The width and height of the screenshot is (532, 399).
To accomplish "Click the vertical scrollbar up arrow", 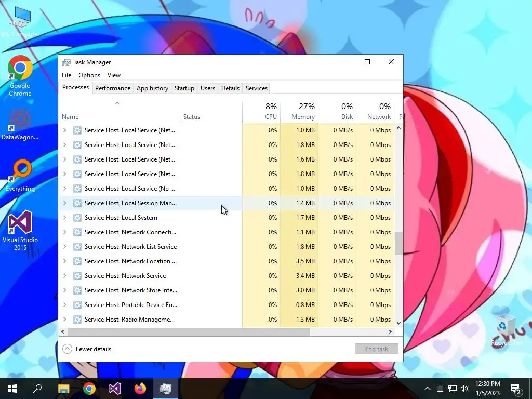I will tap(398, 128).
